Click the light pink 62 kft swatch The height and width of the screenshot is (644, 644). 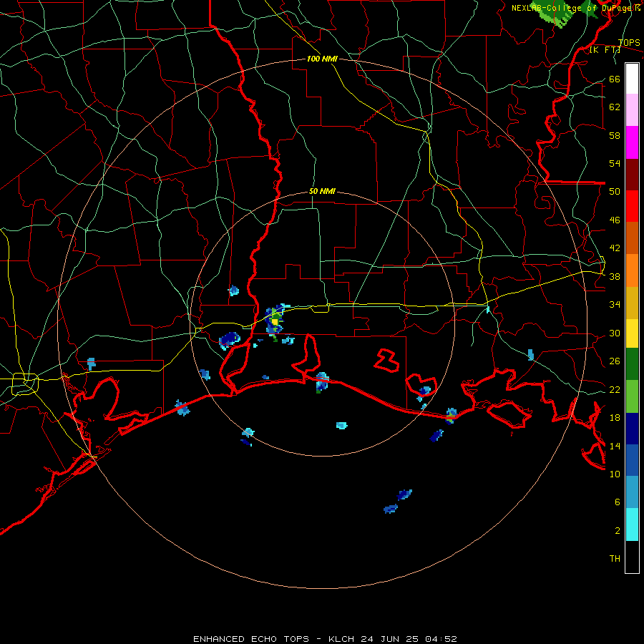632,110
